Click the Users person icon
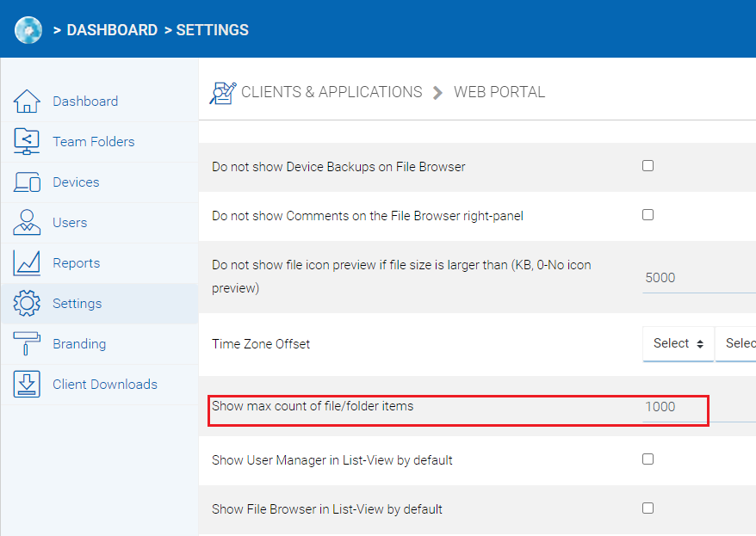756x536 pixels. tap(27, 223)
